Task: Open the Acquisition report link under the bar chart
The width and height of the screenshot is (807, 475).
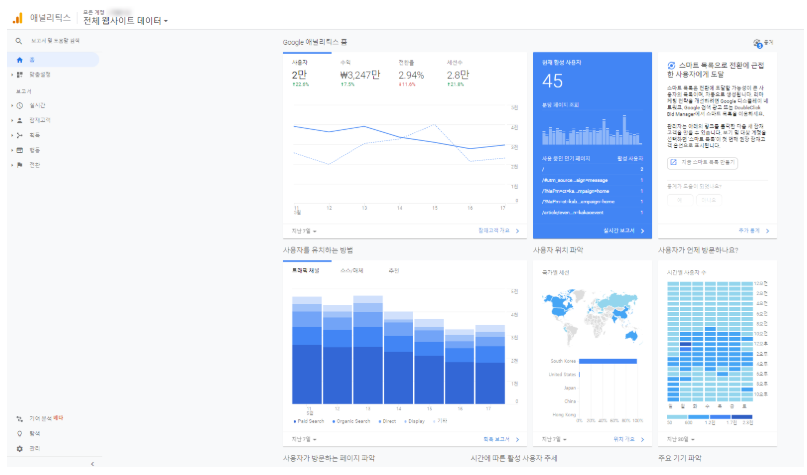Action: (x=496, y=439)
